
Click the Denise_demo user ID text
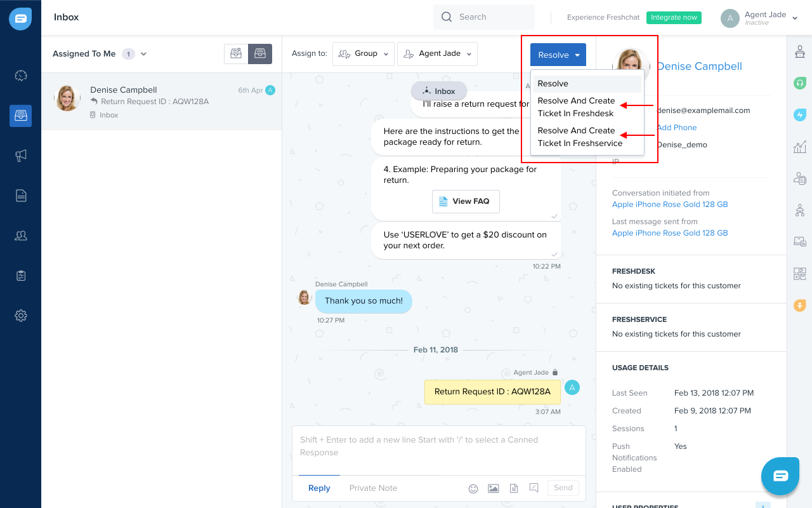click(x=682, y=145)
